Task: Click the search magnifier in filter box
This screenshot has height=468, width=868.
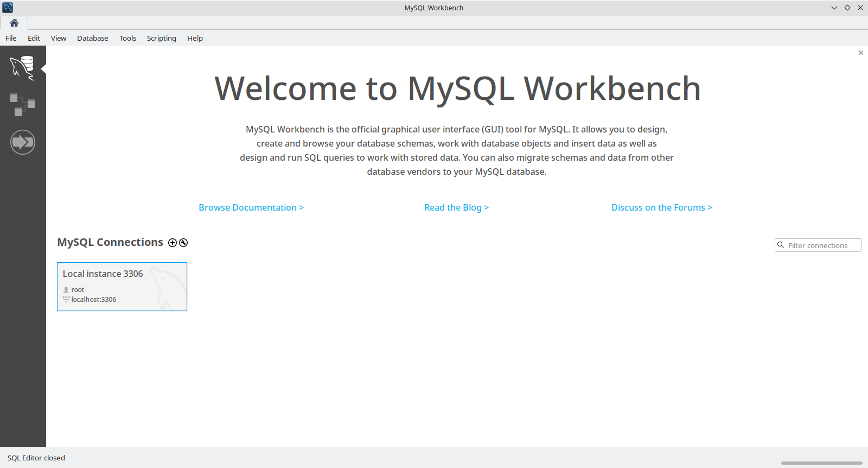Action: pyautogui.click(x=781, y=245)
